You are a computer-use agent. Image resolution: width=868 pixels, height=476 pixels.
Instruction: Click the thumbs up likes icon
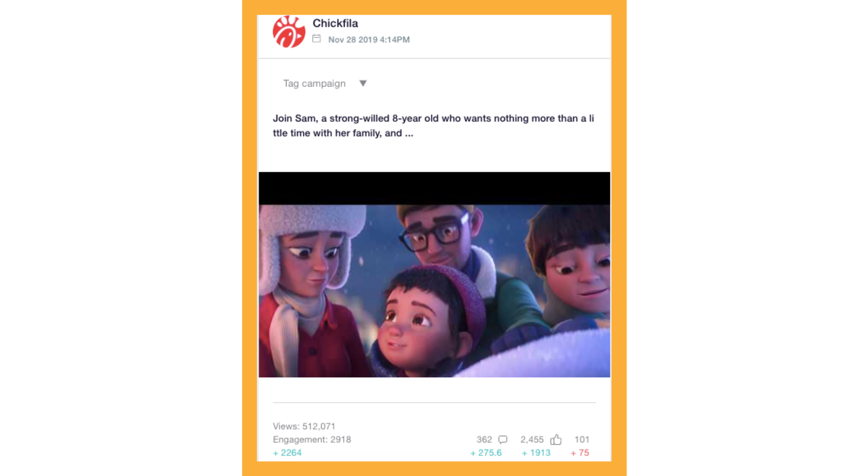(x=556, y=440)
